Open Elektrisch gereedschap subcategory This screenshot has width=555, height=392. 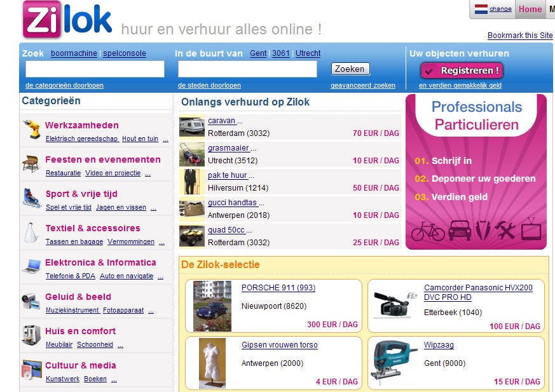tap(82, 139)
